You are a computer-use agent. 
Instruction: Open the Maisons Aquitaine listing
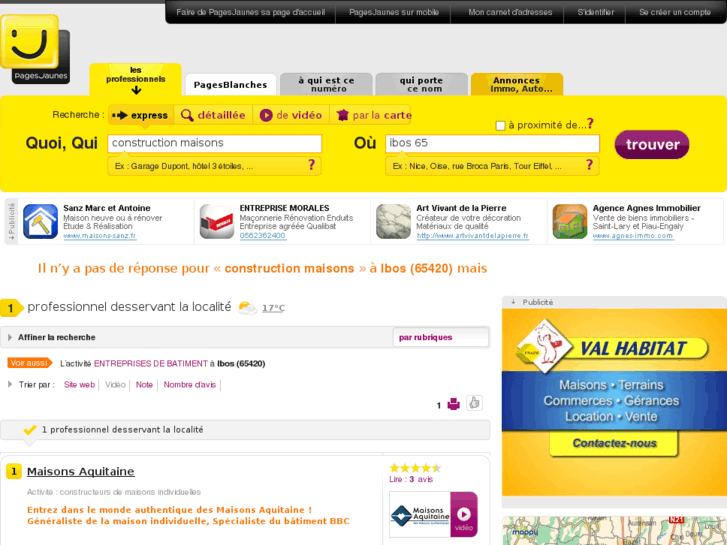81,471
